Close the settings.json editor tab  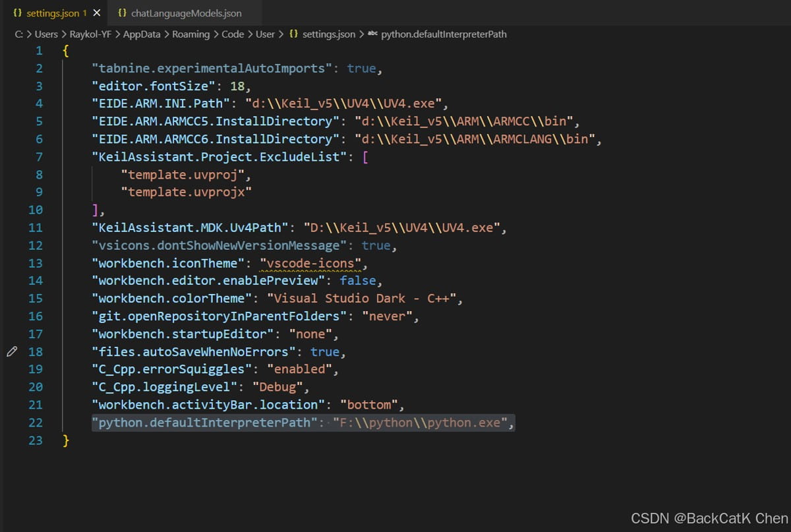click(97, 13)
